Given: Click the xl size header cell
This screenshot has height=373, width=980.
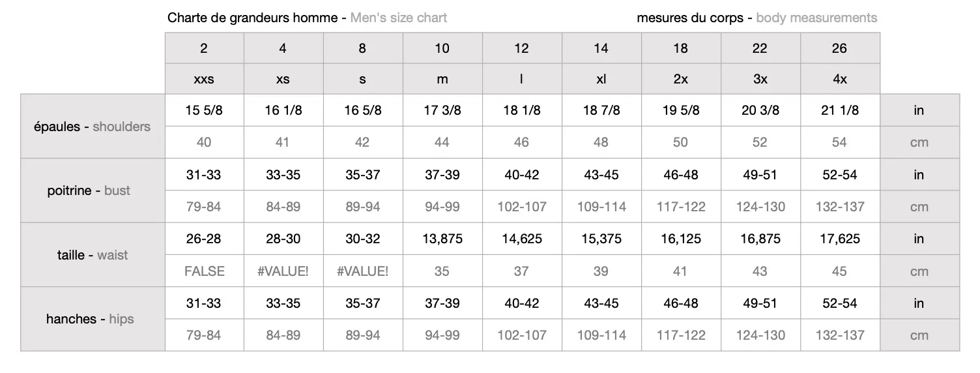Looking at the screenshot, I should tap(601, 79).
